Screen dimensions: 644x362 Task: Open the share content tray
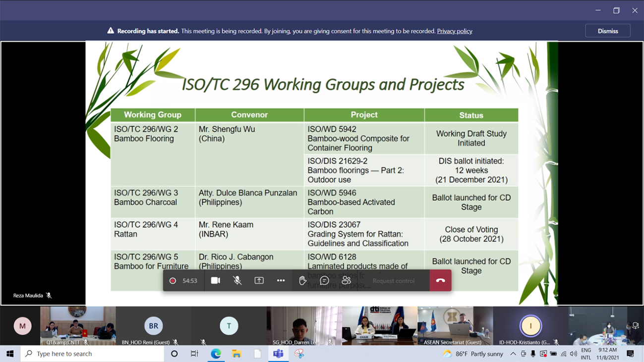point(259,280)
